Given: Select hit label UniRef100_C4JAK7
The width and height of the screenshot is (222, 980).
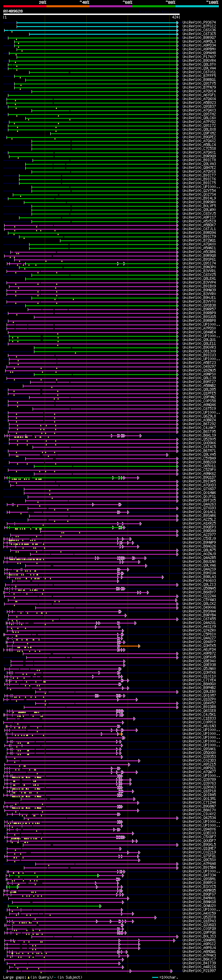Looking at the screenshot, I should (x=199, y=428).
